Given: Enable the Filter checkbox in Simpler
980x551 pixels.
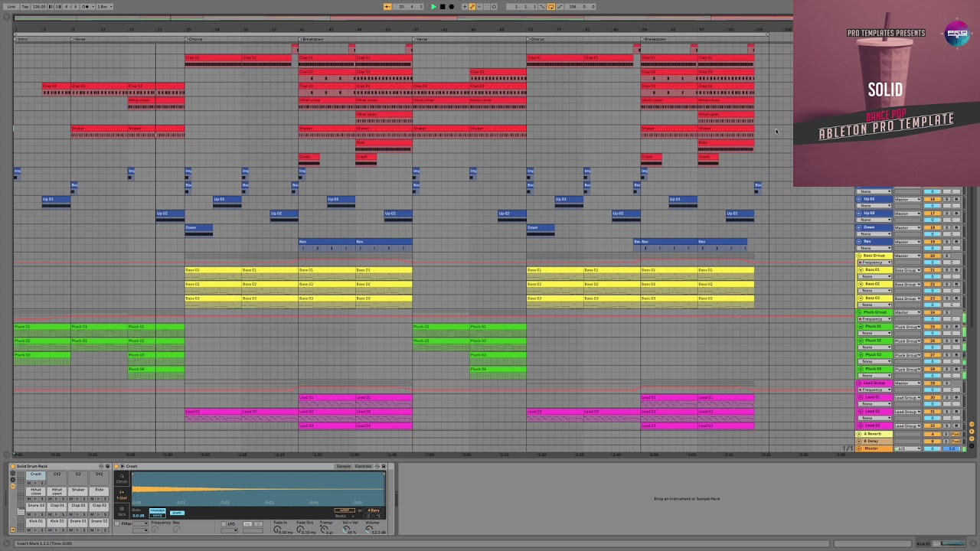Looking at the screenshot, I should click(x=117, y=523).
